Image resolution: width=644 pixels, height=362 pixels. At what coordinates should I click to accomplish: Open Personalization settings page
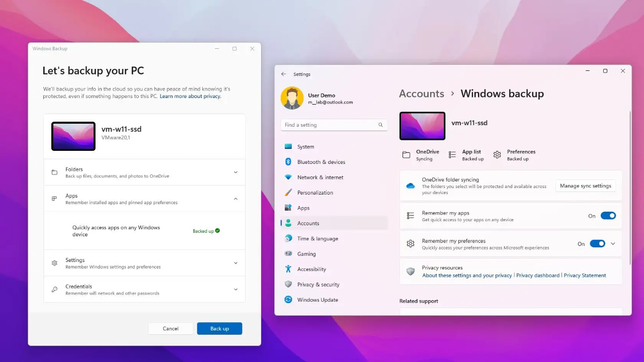pos(334,193)
